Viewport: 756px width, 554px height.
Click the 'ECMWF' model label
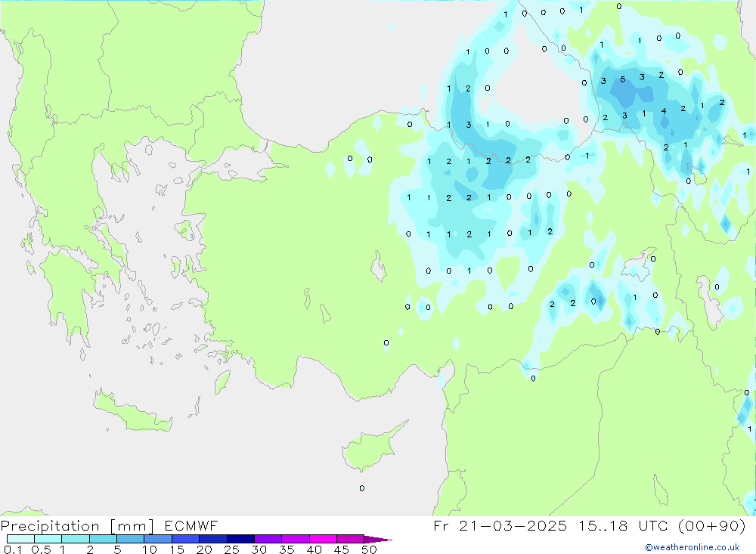tap(191, 525)
